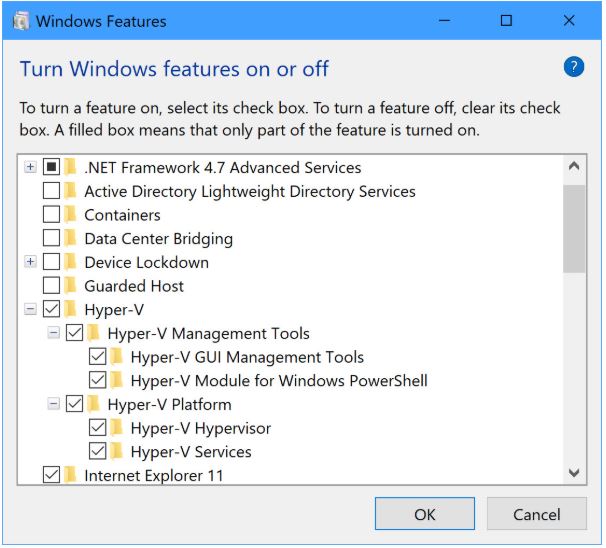Click the Hyper-V Hypervisor folder icon
This screenshot has width=606, height=548.
[116, 428]
